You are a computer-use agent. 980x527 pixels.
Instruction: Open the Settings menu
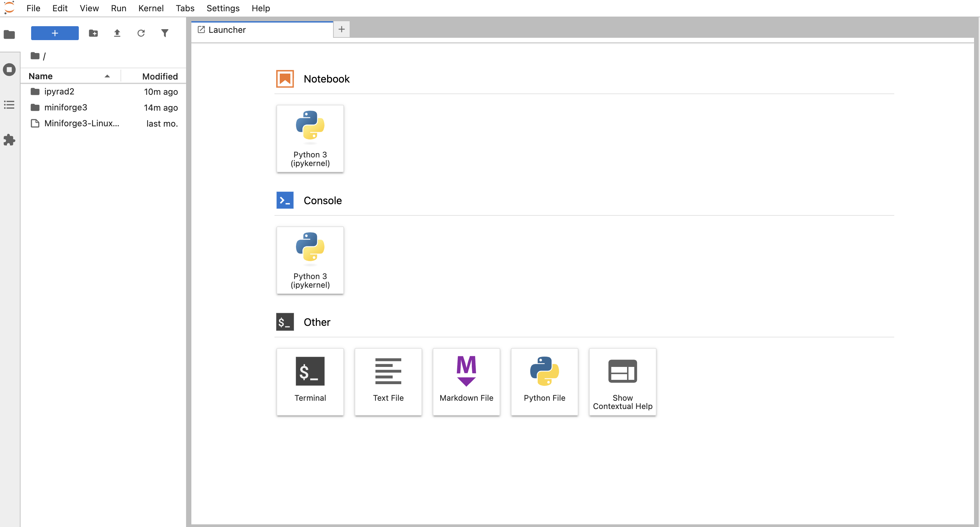[x=223, y=8]
